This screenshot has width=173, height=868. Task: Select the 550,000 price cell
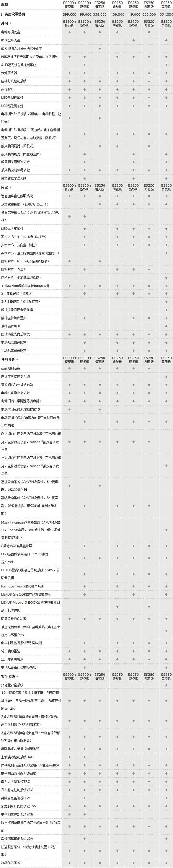(149, 14)
